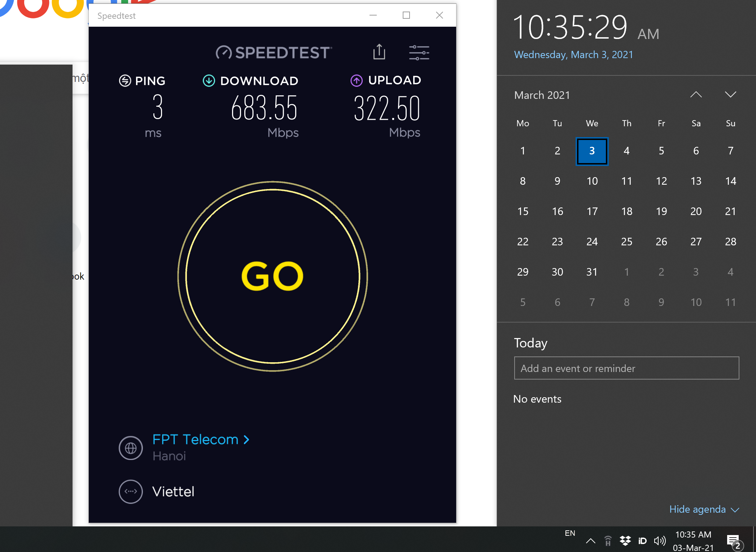
Task: Click the iD tray icon
Action: (642, 540)
